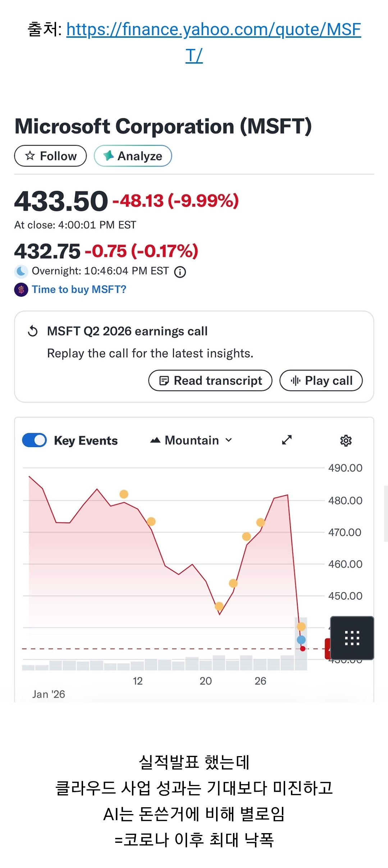Viewport: 388px width, 868px height.
Task: Click the overnight moon icon
Action: pos(21,271)
